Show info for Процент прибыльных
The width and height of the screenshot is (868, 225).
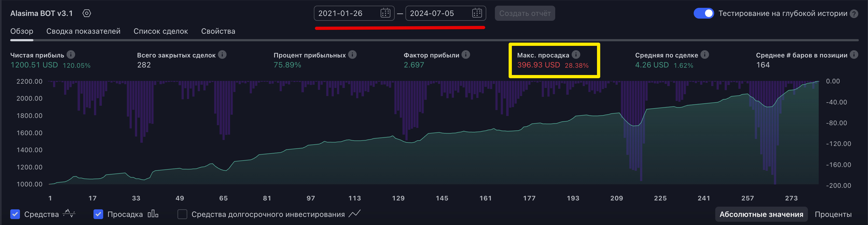point(352,54)
